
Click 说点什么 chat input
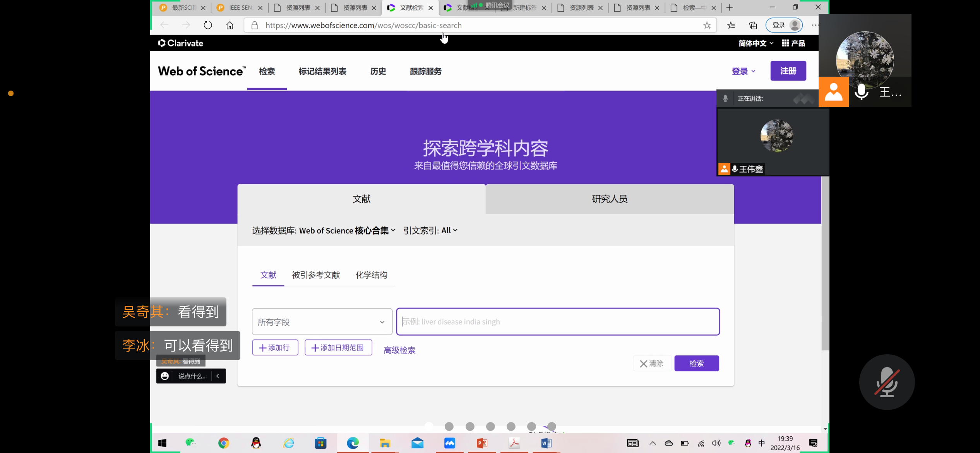click(x=192, y=376)
